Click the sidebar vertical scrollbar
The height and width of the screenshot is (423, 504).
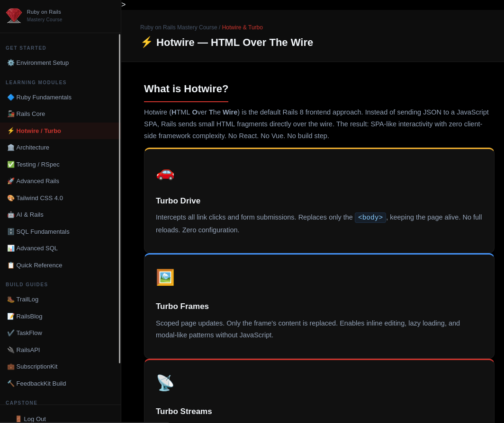click(119, 199)
